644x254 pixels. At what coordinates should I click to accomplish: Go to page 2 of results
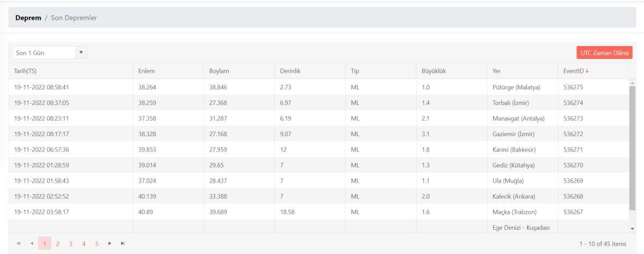(57, 244)
